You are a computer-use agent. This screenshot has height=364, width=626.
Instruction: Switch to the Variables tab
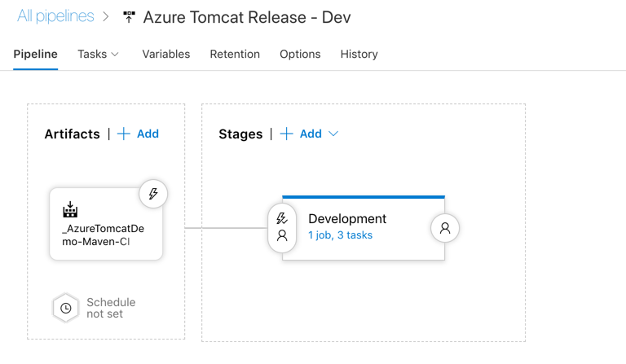click(165, 54)
